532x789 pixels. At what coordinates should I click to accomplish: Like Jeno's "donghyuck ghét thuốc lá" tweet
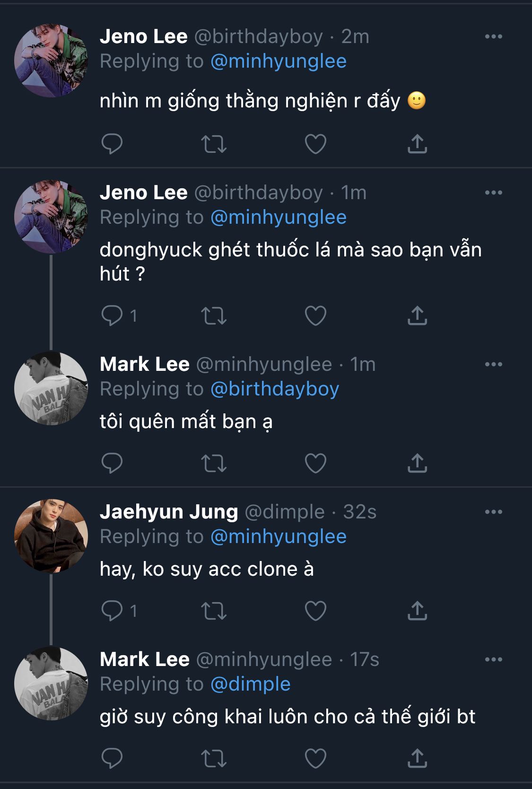[x=315, y=316]
